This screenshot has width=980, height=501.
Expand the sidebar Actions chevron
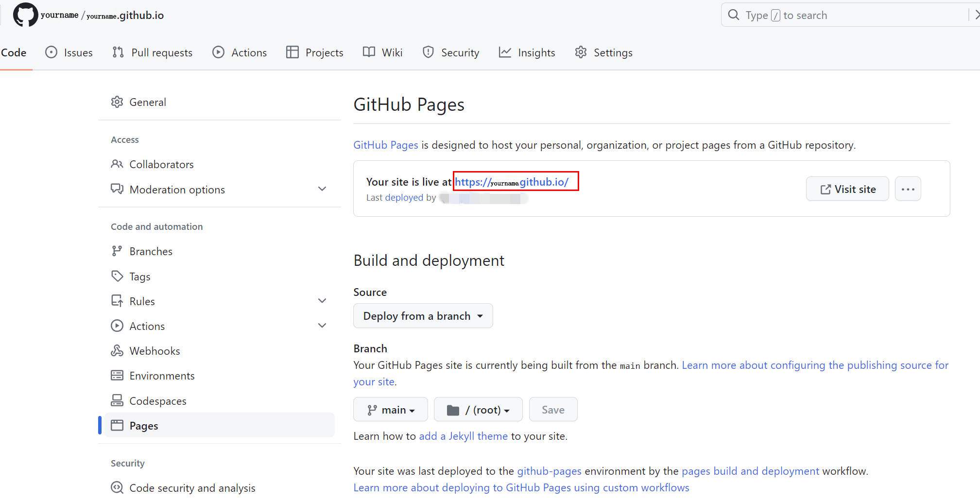pyautogui.click(x=322, y=326)
